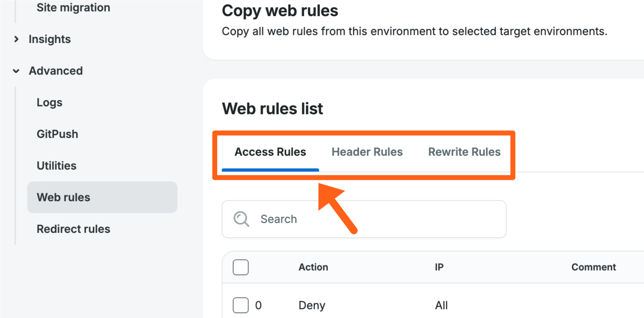Navigate to Redirect rules

74,229
